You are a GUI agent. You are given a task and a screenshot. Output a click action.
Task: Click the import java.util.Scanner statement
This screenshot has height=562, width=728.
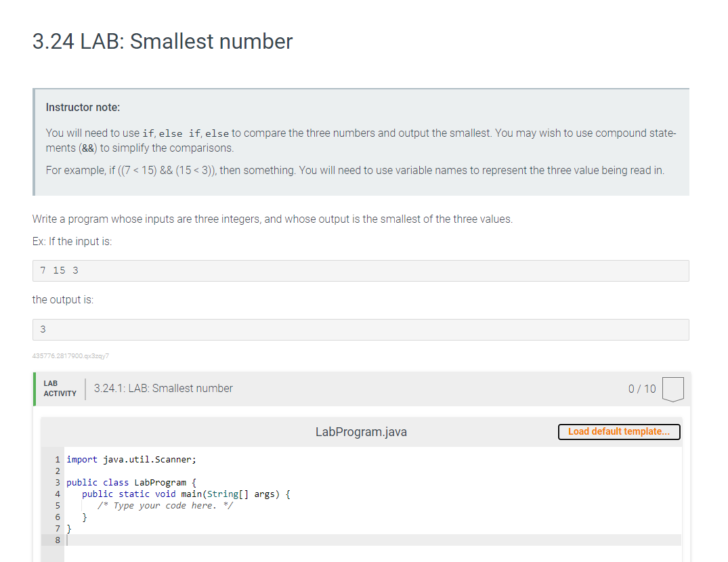click(130, 459)
